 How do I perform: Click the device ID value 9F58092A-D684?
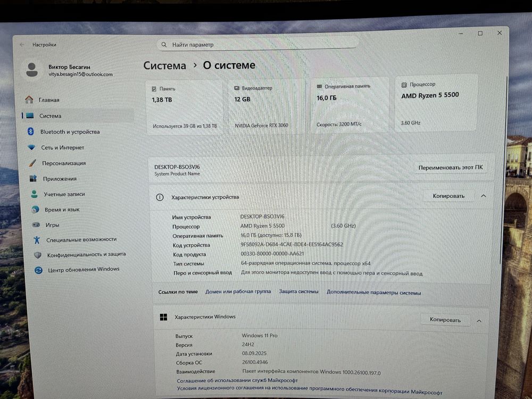click(x=292, y=244)
